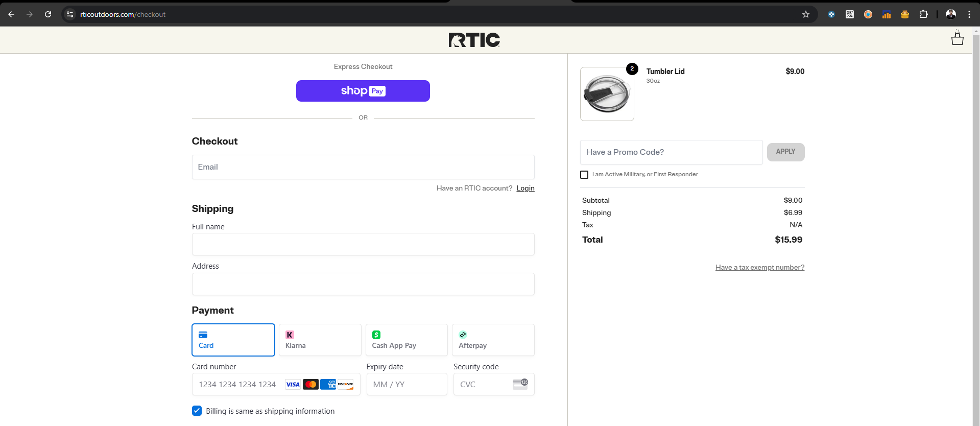Check the Active Military or First Responder box
980x426 pixels.
click(584, 175)
